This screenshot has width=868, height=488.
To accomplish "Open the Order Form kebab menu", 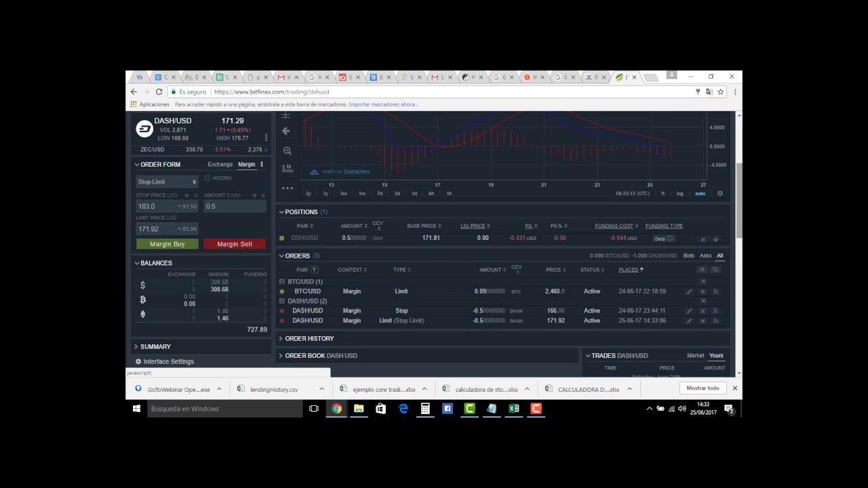I will coord(262,164).
